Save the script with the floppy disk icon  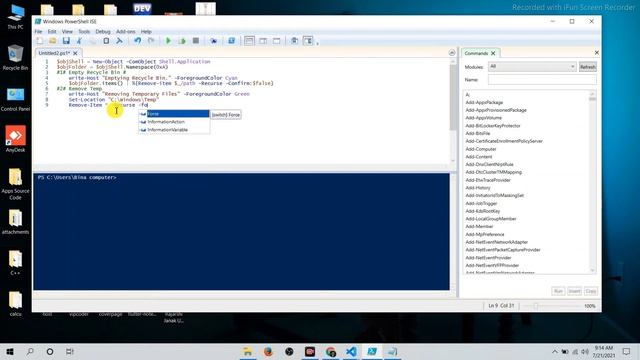(66, 41)
